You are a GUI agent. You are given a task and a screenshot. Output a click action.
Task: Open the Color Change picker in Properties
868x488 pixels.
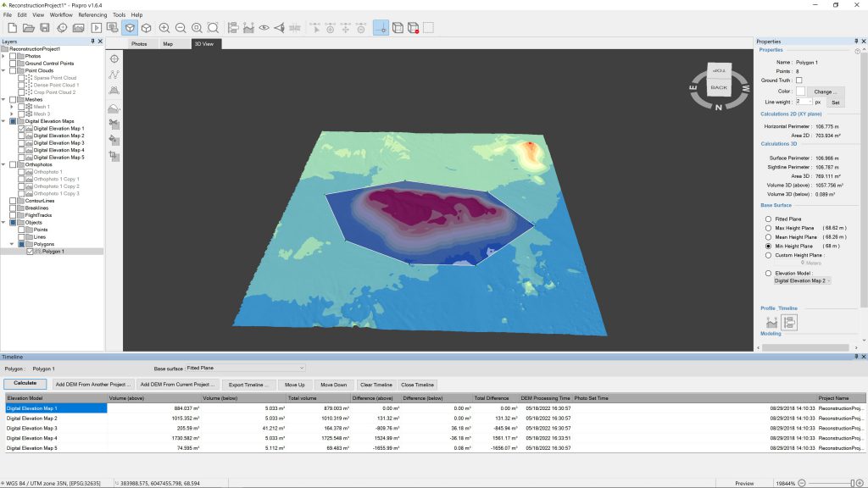point(825,91)
